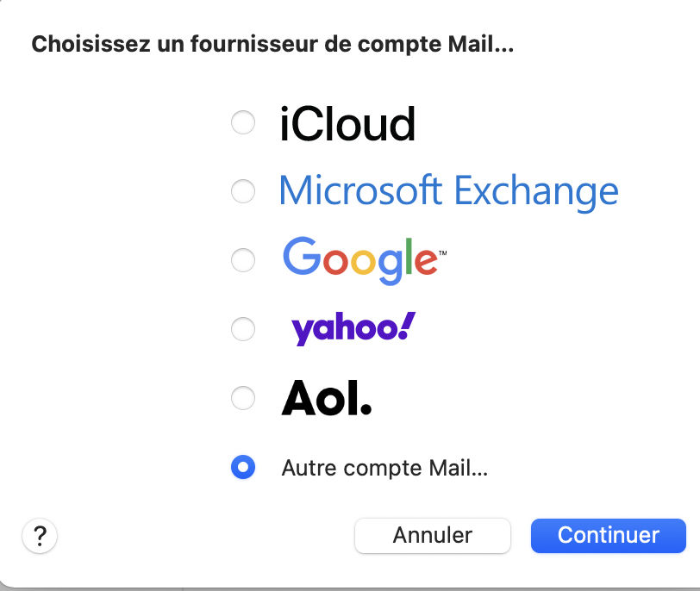Click the trademark symbol beside Google logo
The height and width of the screenshot is (591, 700).
click(442, 253)
